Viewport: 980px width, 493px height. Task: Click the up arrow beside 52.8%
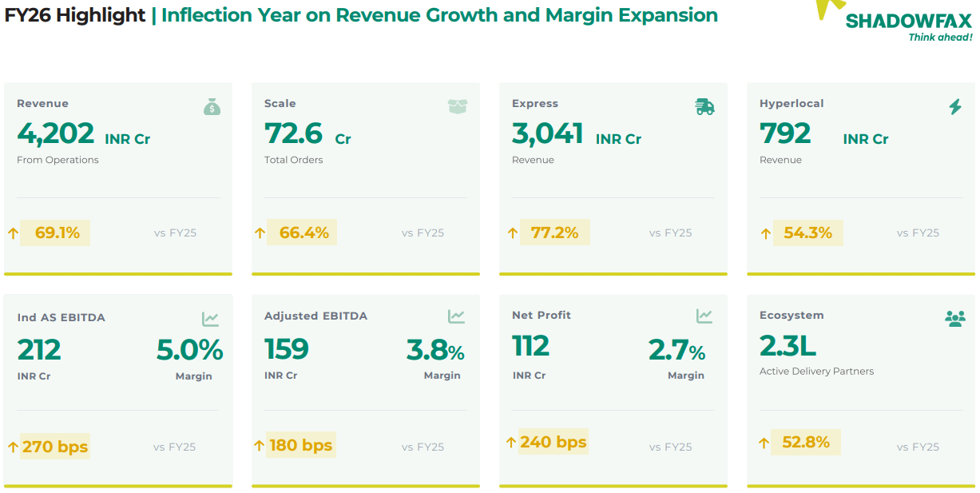764,443
